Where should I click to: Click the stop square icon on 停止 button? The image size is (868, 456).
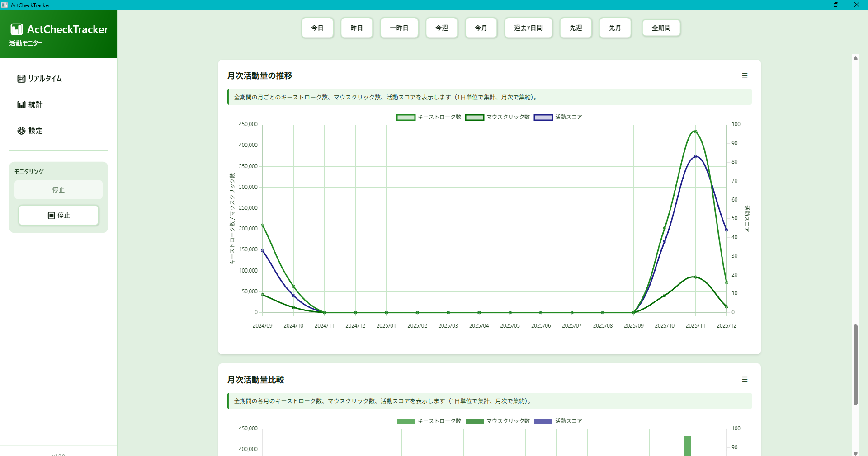(x=52, y=216)
